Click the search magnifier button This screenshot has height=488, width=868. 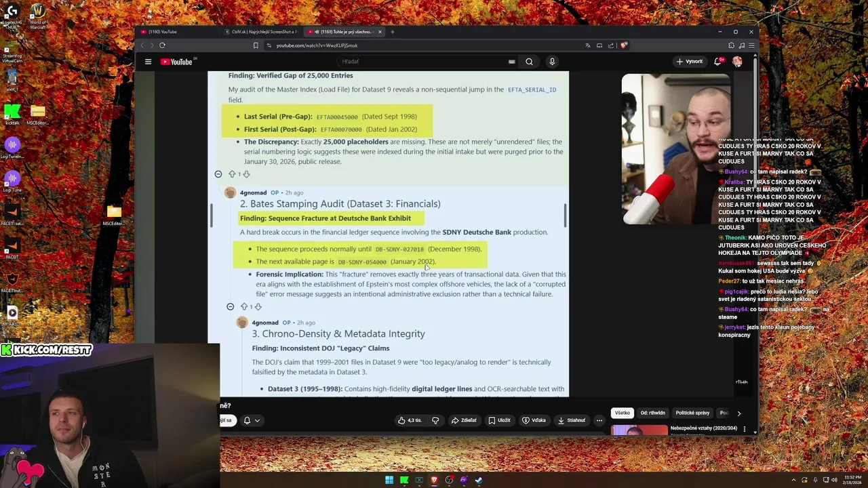click(x=529, y=62)
